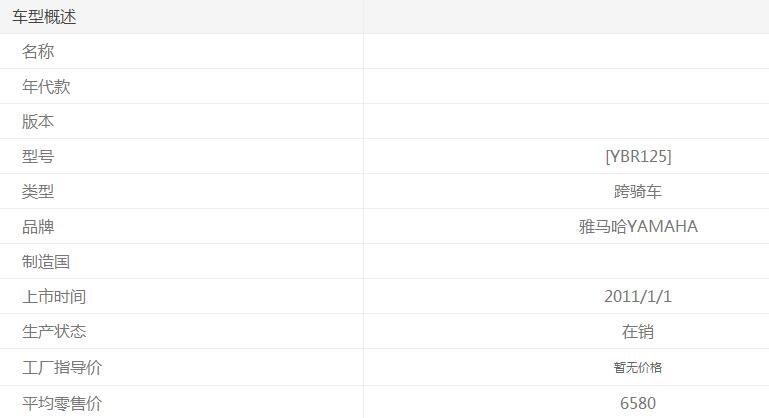Click the 工厂指导价 row label
Screen dimensions: 769x418
point(62,368)
